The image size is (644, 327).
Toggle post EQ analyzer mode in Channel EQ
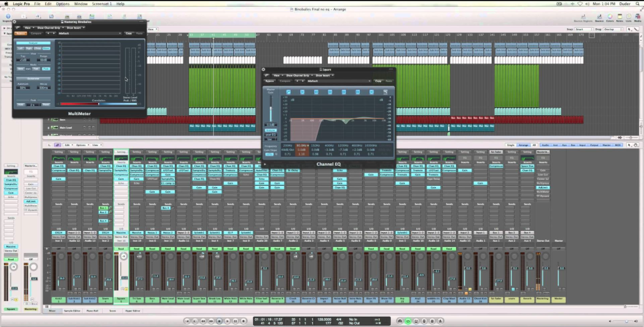(x=271, y=135)
